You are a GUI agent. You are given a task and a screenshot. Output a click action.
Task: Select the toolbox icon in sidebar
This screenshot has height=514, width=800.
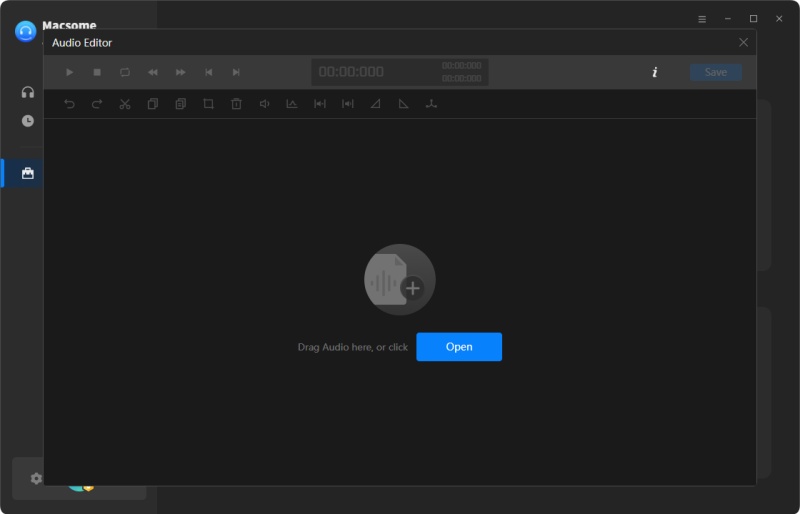click(x=28, y=174)
